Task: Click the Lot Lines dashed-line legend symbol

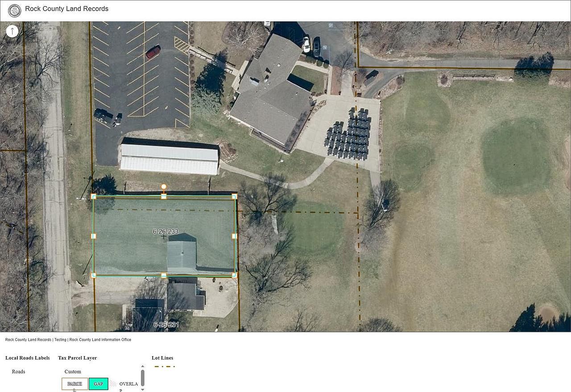Action: pyautogui.click(x=164, y=367)
